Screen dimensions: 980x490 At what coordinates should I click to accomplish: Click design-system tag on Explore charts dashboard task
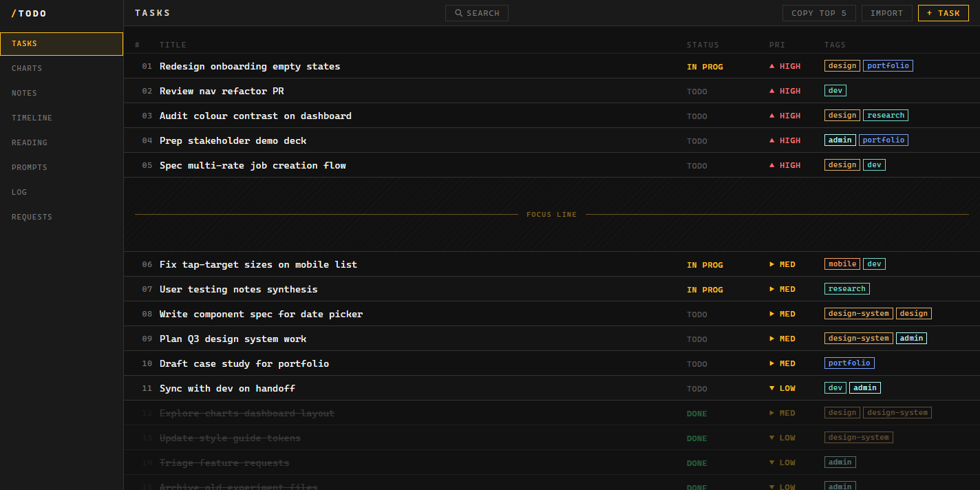(x=897, y=413)
